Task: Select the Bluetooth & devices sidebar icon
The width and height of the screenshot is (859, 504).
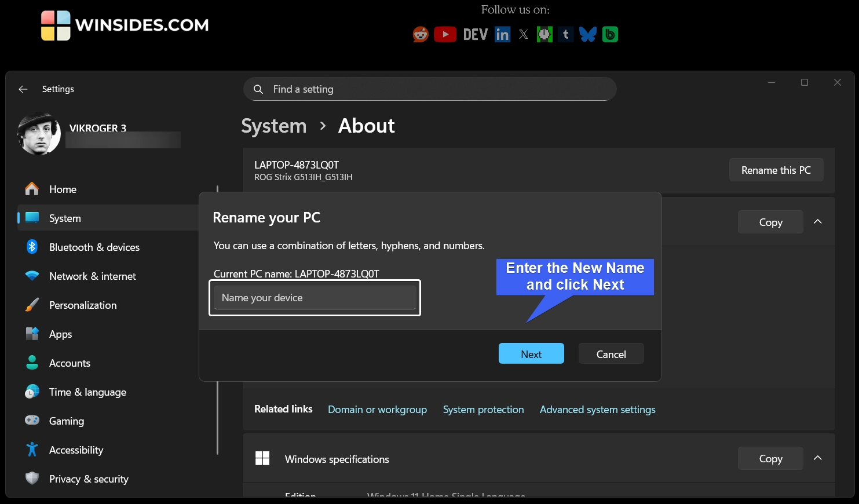Action: point(32,247)
